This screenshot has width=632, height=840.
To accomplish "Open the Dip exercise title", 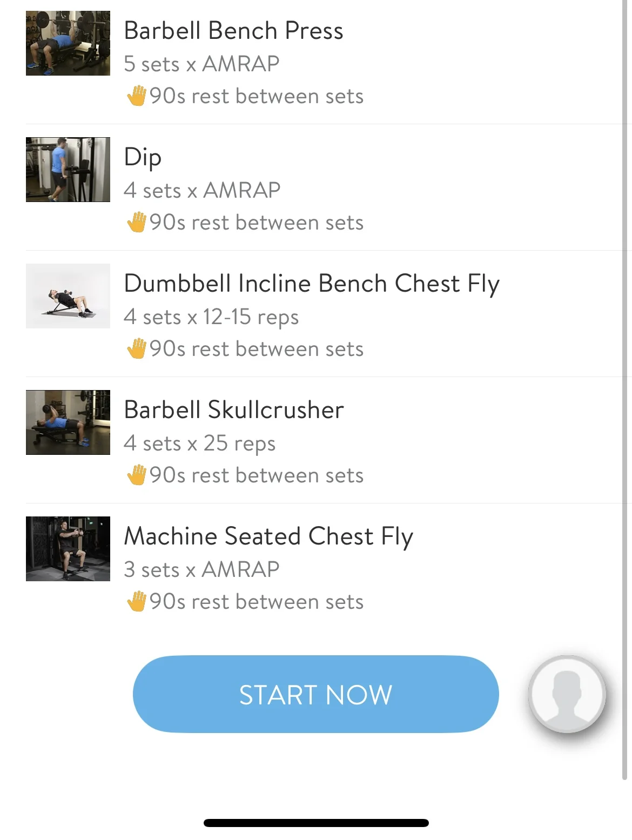I will click(143, 157).
